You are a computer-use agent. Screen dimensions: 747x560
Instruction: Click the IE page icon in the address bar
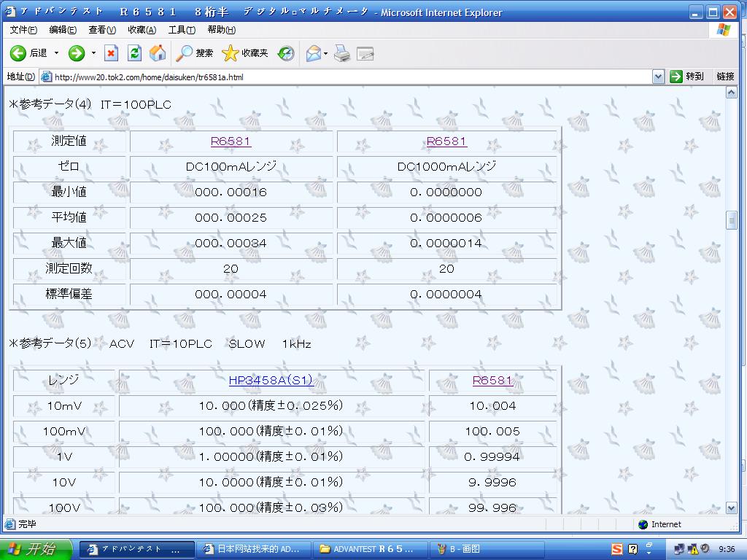(x=46, y=77)
